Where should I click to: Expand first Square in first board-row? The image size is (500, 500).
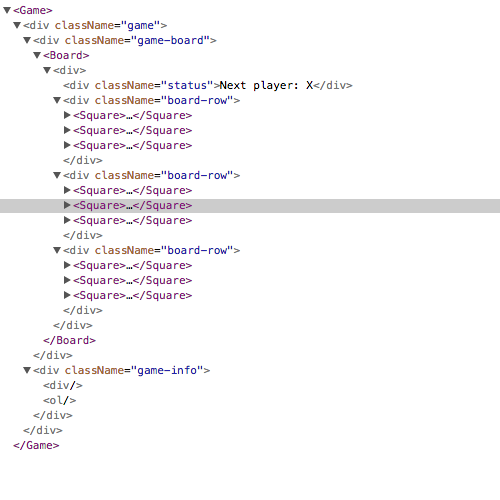tap(67, 115)
